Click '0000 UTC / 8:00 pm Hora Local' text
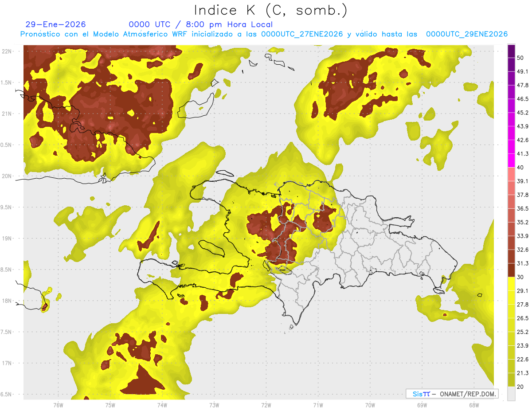532x411 pixels. click(200, 24)
